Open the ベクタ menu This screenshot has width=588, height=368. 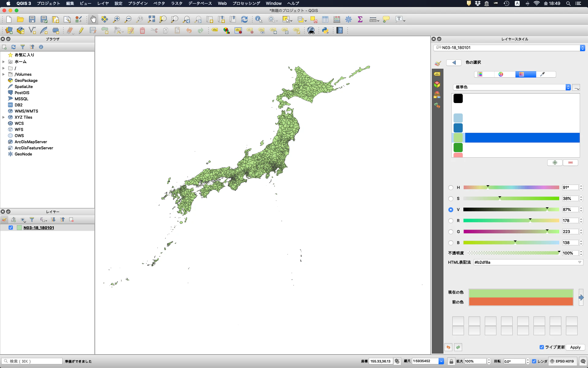click(159, 3)
